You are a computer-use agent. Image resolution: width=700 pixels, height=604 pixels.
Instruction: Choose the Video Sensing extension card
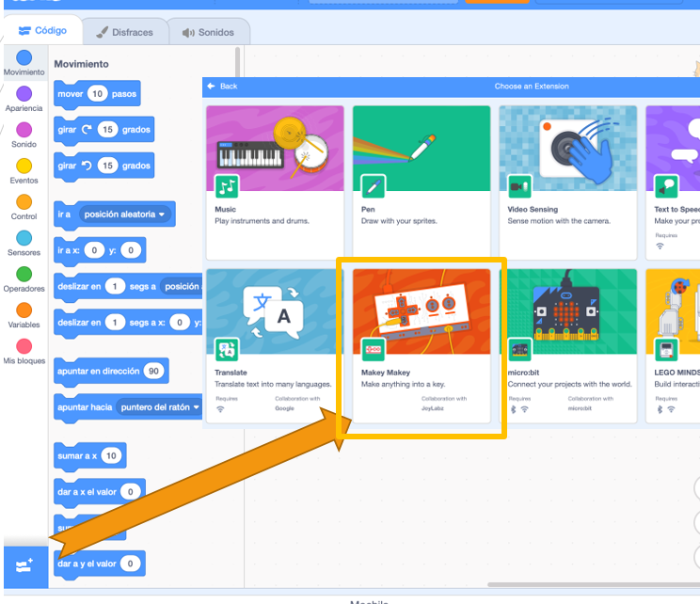pos(568,183)
